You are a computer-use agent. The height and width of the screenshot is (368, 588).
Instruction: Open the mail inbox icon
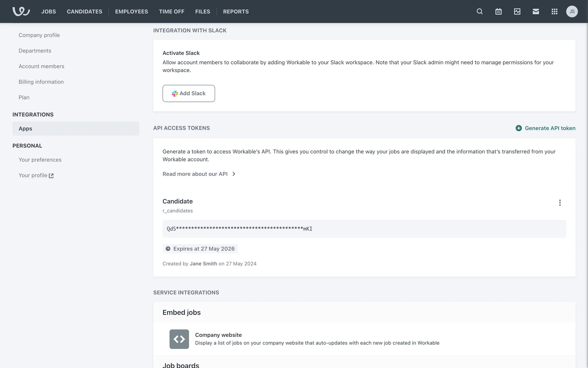coord(536,11)
